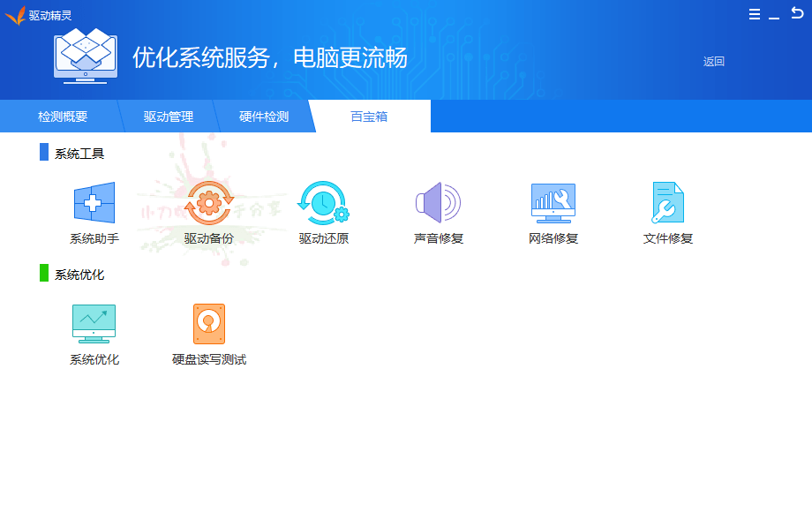Image resolution: width=812 pixels, height=512 pixels.
Task: Click the gear icon inside 驱动备份
Action: point(208,200)
